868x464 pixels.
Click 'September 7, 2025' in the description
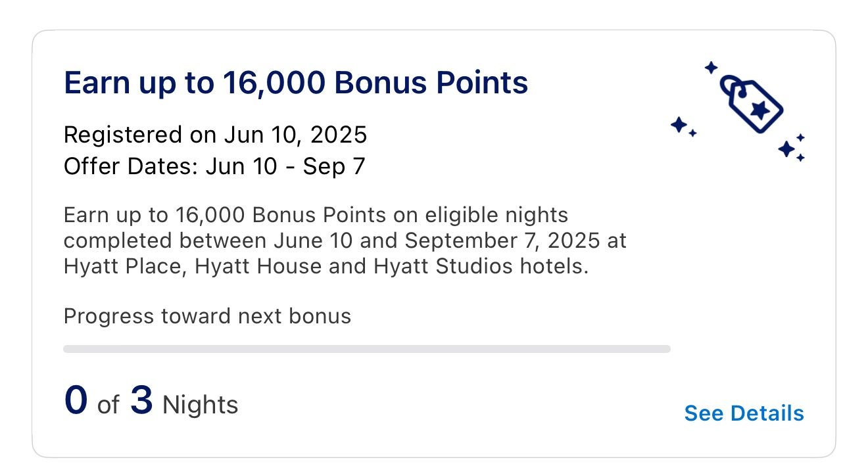(502, 241)
